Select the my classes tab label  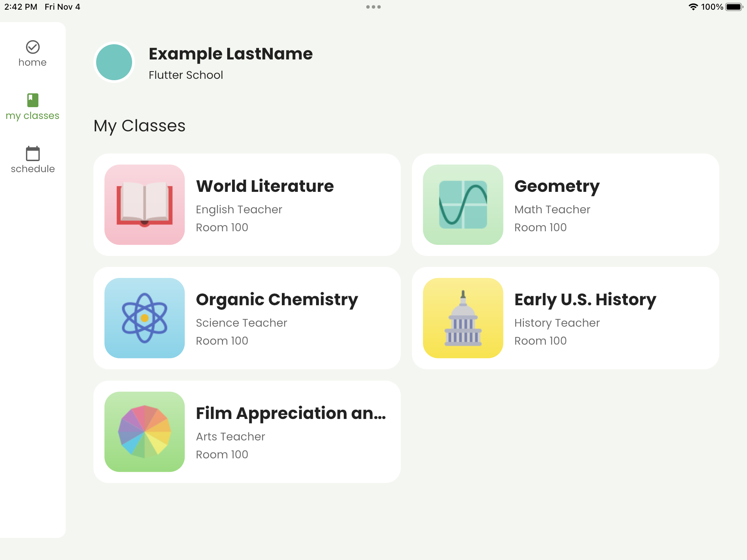tap(33, 116)
